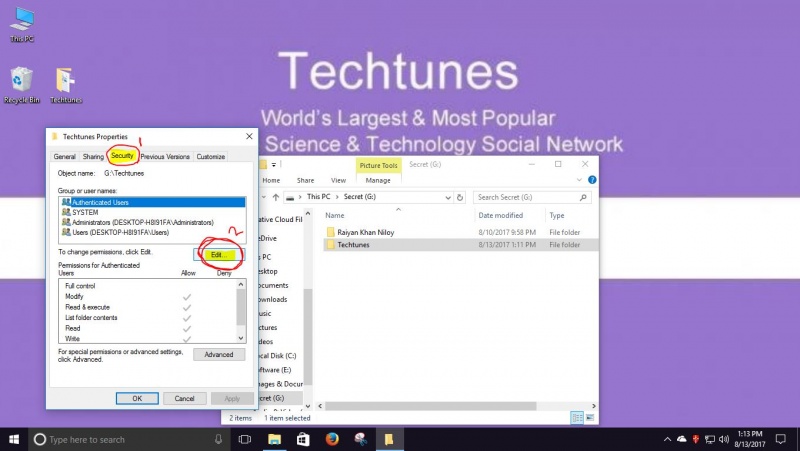Click the permissions list scroll up arrow
Image resolution: width=800 pixels, height=451 pixels.
(x=241, y=284)
